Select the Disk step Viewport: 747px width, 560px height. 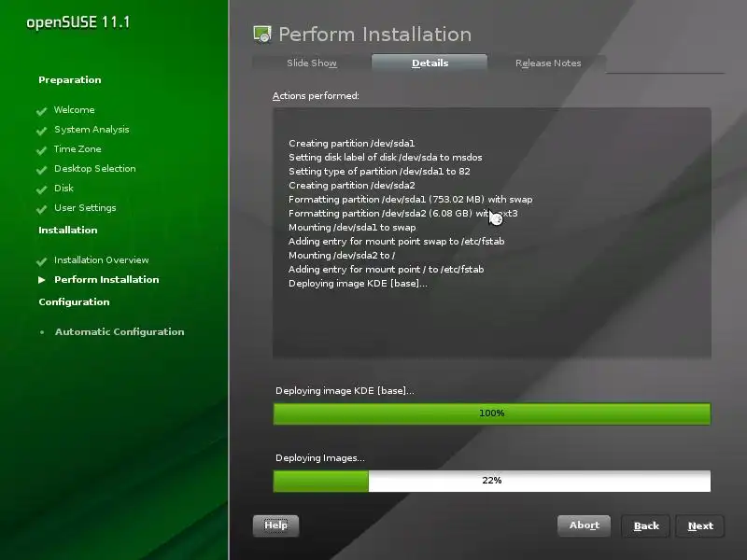(63, 189)
